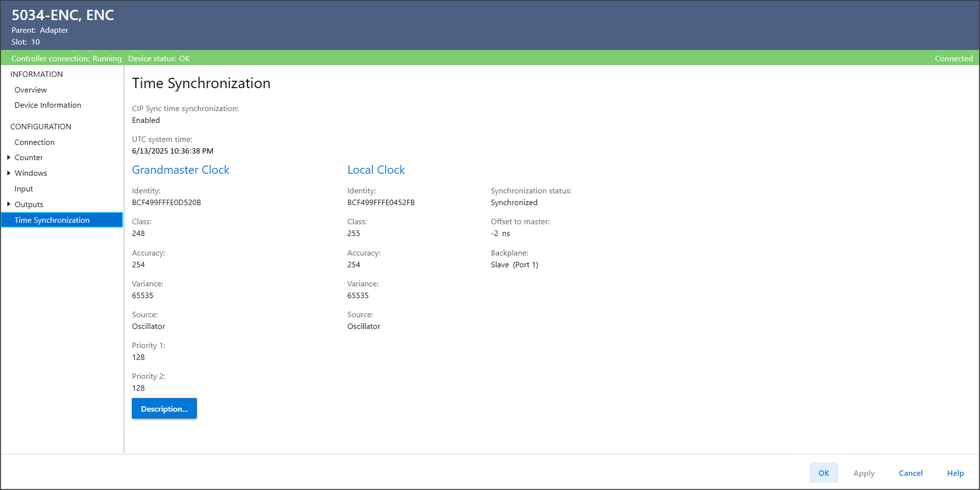Viewport: 980px width, 490px height.
Task: Select the Time Synchronization menu item
Action: (x=52, y=220)
